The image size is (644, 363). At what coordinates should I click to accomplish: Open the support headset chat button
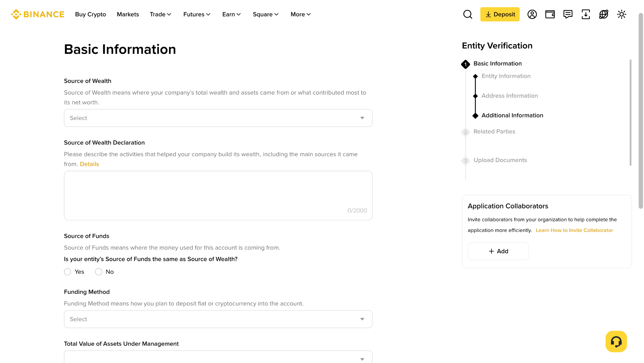coord(616,342)
